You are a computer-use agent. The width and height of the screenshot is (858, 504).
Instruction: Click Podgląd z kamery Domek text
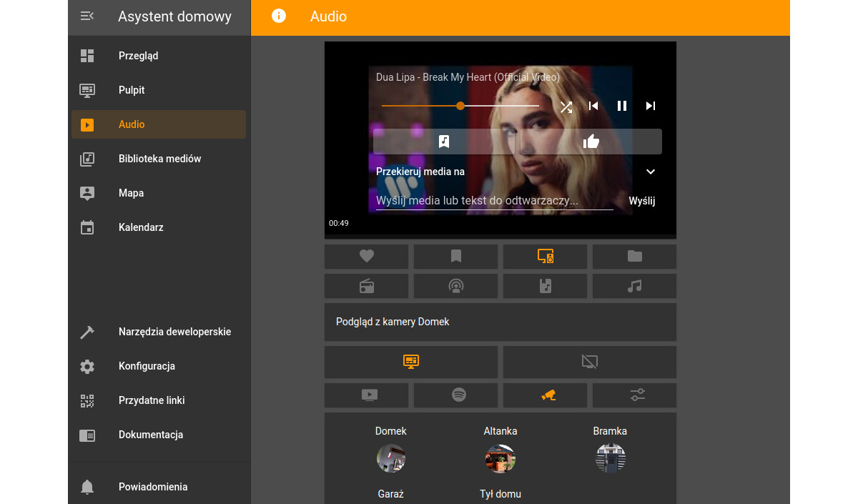coord(393,322)
